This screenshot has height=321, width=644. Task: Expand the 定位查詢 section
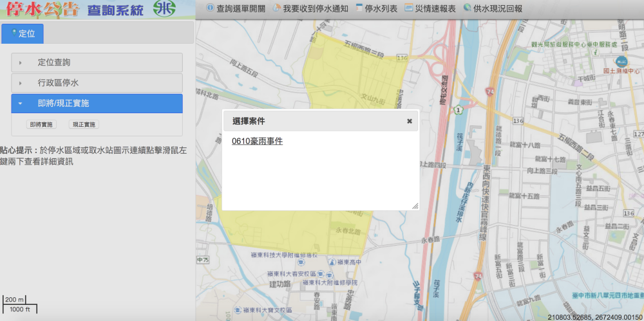tap(97, 62)
